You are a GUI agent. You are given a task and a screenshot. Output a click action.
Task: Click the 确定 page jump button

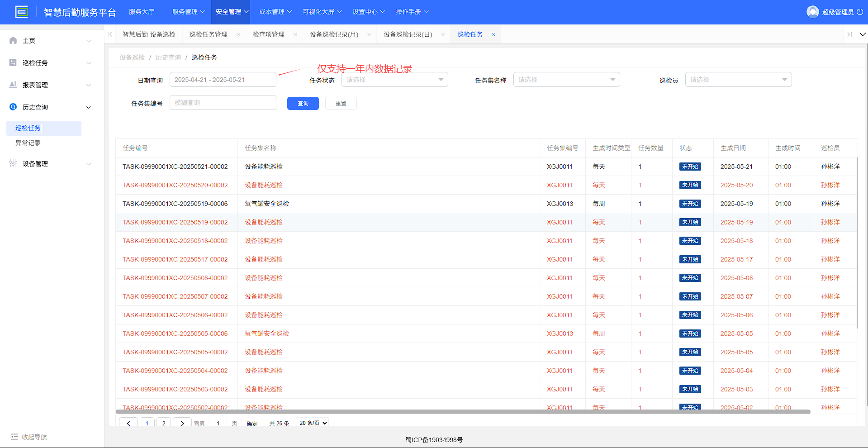[x=252, y=423]
